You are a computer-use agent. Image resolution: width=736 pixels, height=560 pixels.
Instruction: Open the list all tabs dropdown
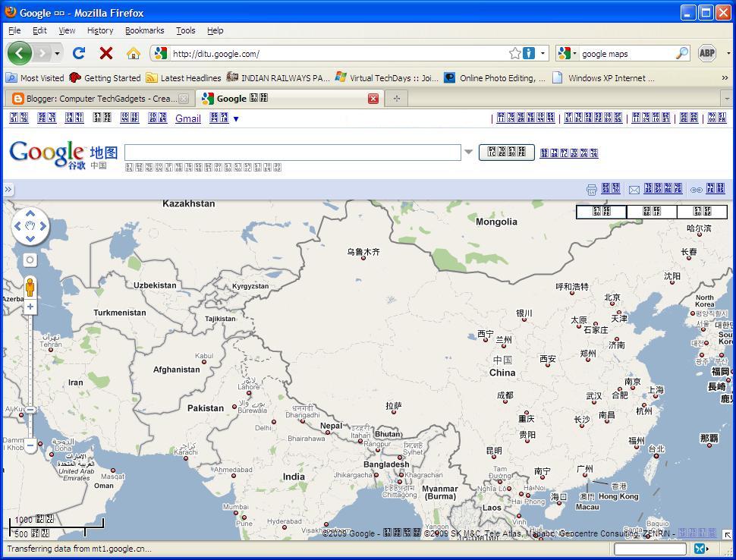point(727,99)
